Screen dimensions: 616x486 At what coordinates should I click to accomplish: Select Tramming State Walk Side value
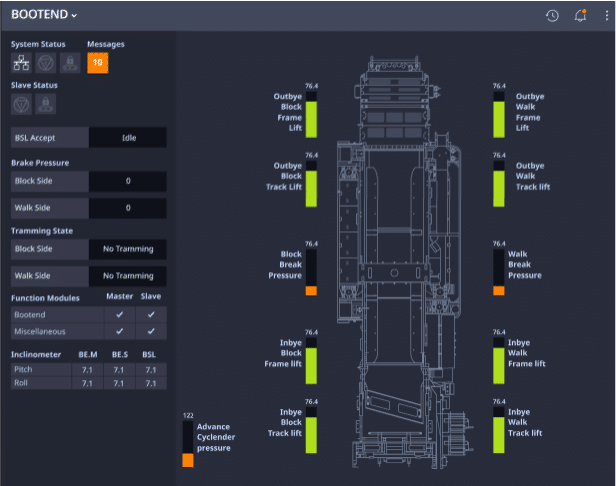tap(128, 276)
